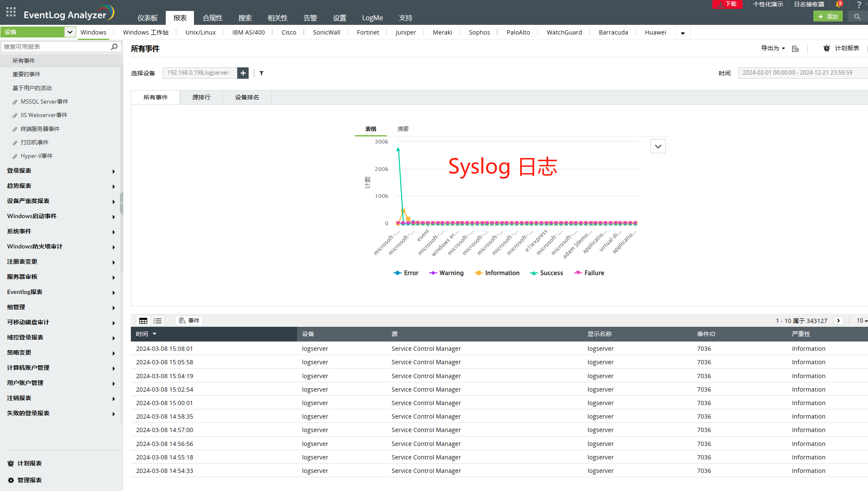Open the apps grid icon

click(x=11, y=12)
